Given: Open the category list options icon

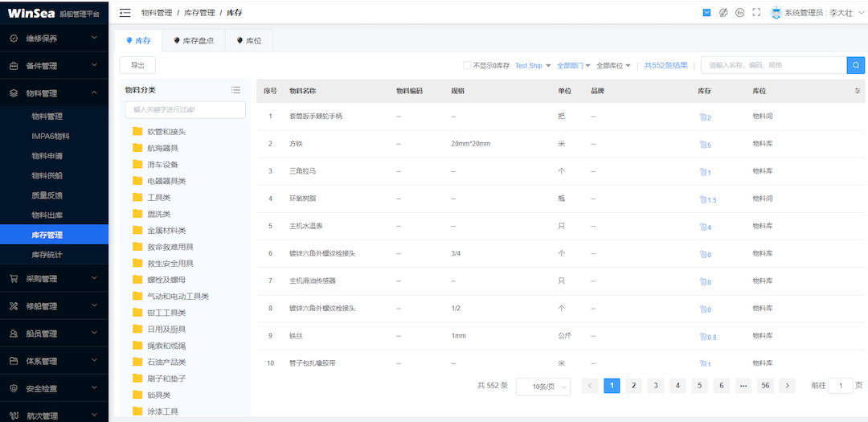Looking at the screenshot, I should 235,90.
